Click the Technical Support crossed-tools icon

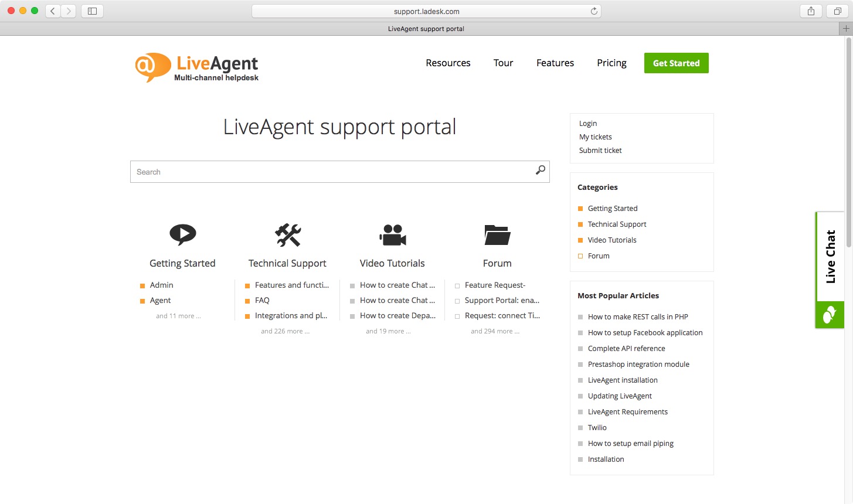pos(287,234)
